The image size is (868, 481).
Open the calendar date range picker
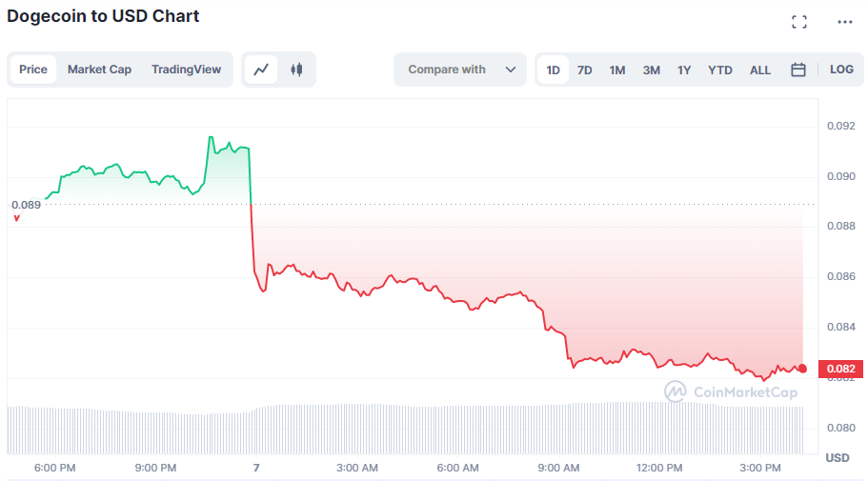click(x=798, y=70)
